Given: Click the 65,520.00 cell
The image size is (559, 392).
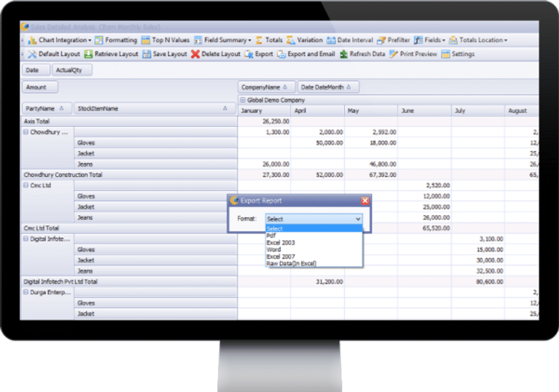Looking at the screenshot, I should coord(424,228).
